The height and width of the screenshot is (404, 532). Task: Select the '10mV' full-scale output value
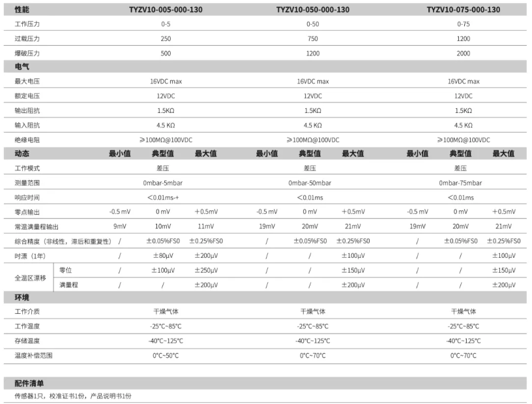(163, 226)
